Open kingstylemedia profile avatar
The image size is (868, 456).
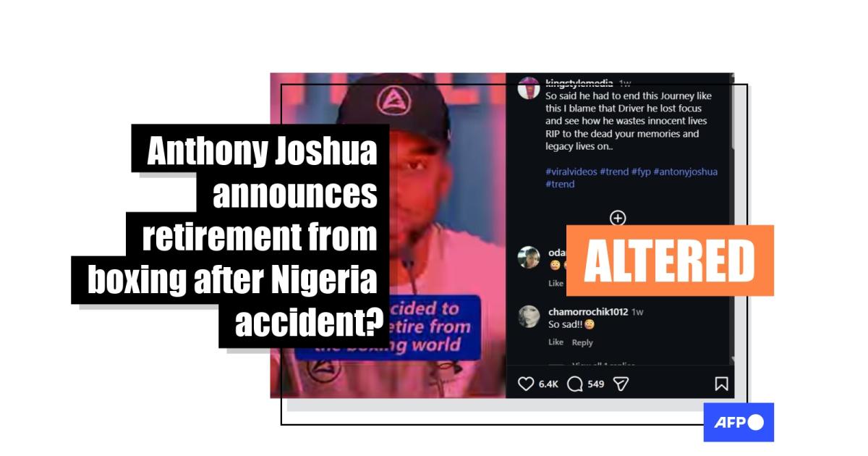(x=529, y=88)
